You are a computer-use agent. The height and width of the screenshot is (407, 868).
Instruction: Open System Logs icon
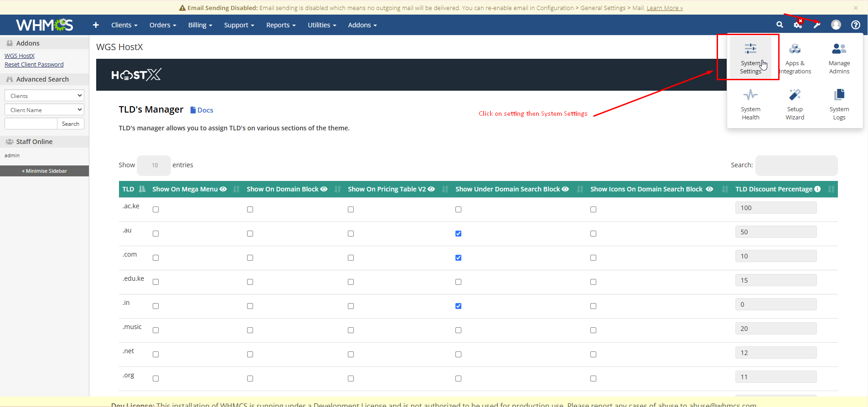pos(839,103)
